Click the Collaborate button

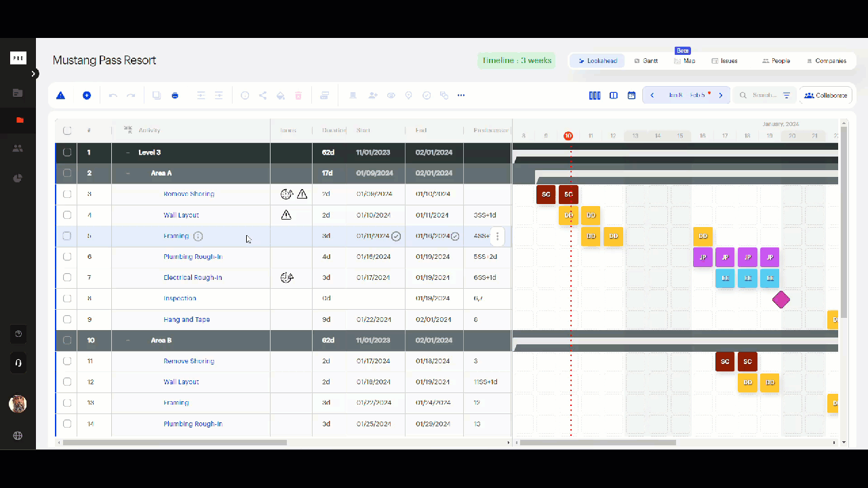pyautogui.click(x=825, y=96)
